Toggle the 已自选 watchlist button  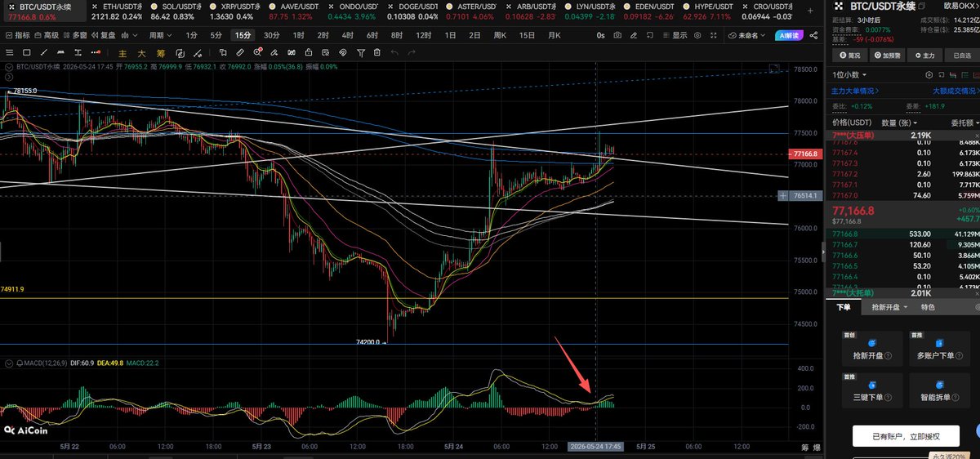(x=962, y=56)
